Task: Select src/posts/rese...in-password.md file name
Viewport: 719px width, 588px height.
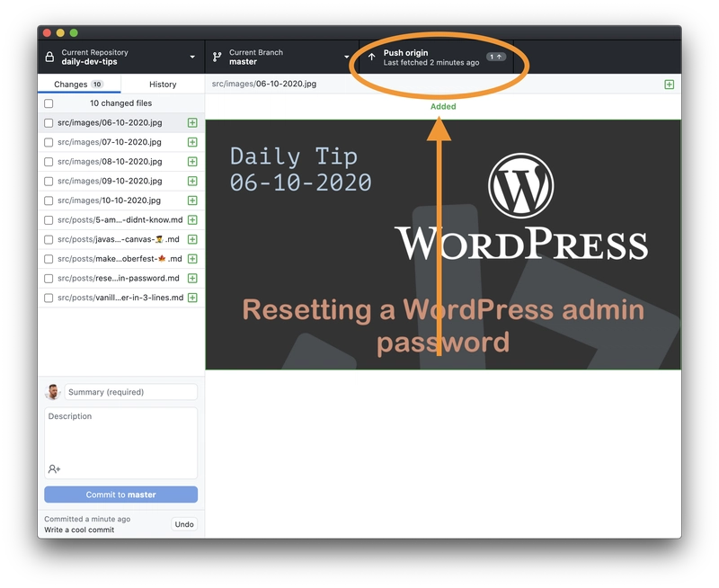Action: pyautogui.click(x=119, y=279)
